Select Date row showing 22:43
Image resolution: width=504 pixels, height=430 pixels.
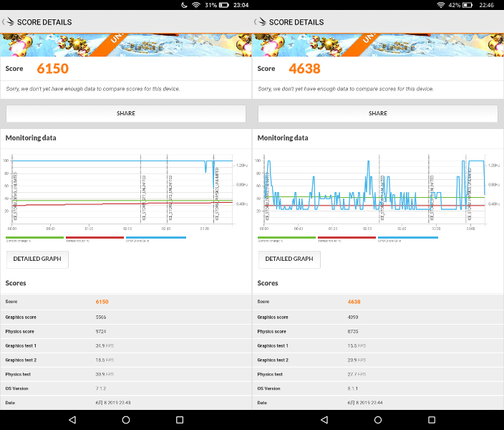(x=126, y=403)
